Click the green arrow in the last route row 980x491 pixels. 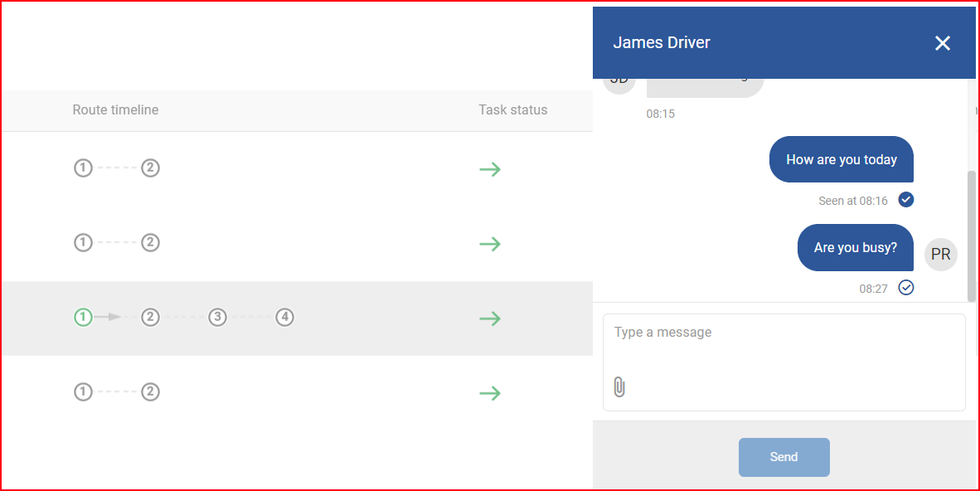[490, 393]
